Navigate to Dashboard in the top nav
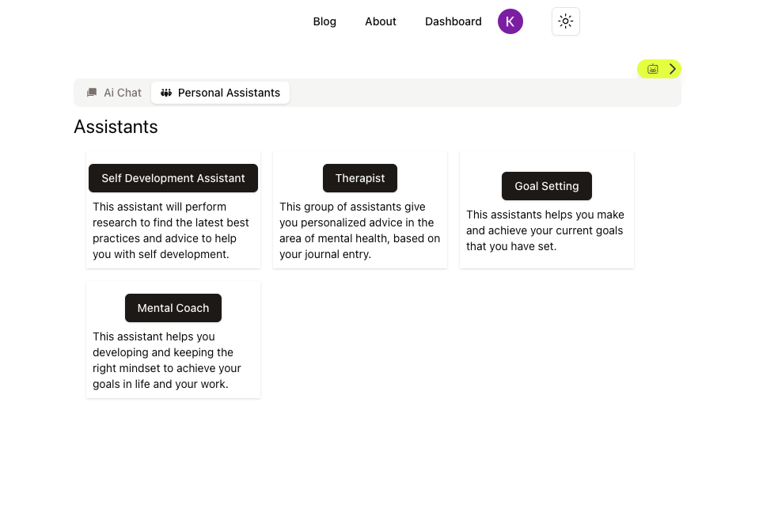The height and width of the screenshot is (532, 759). [454, 21]
